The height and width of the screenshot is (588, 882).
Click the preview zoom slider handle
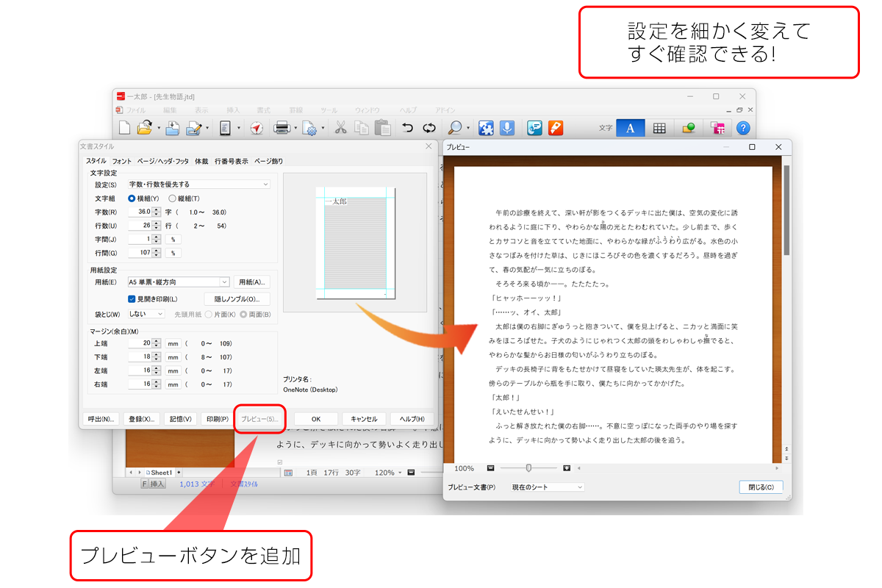pyautogui.click(x=528, y=467)
